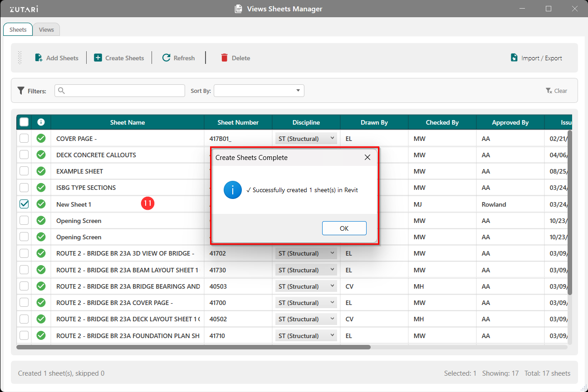Open Import / Export from toolbar
Image resolution: width=588 pixels, height=392 pixels.
point(536,58)
